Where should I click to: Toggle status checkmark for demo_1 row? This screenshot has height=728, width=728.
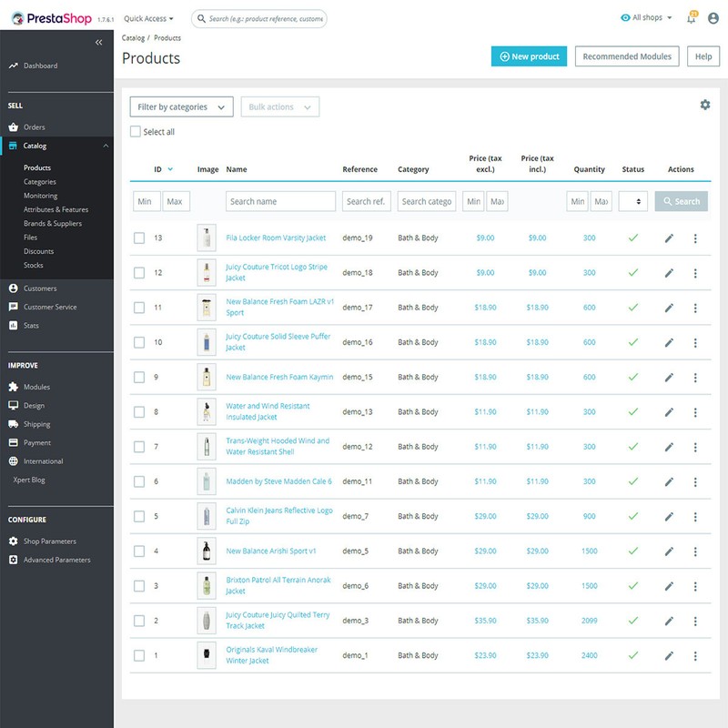(x=632, y=655)
